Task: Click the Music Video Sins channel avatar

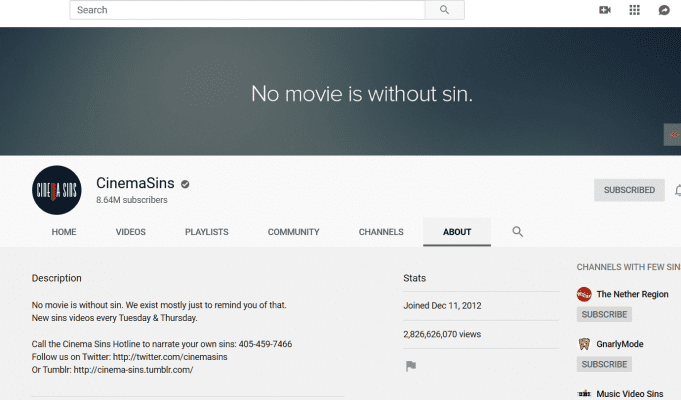Action: (x=584, y=393)
